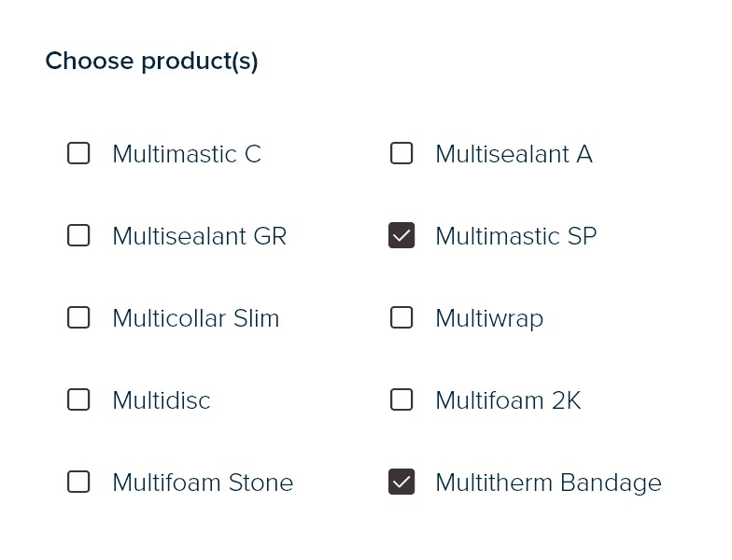
Task: Click the Multicollar Slim product name
Action: [x=195, y=318]
